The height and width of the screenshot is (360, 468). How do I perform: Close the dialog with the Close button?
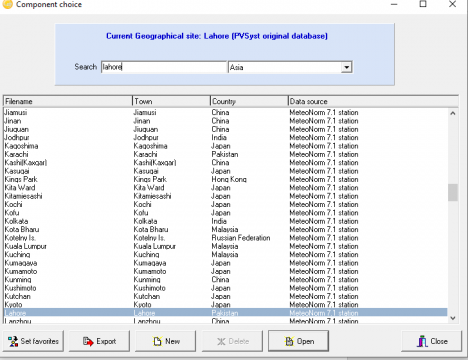[x=431, y=341]
